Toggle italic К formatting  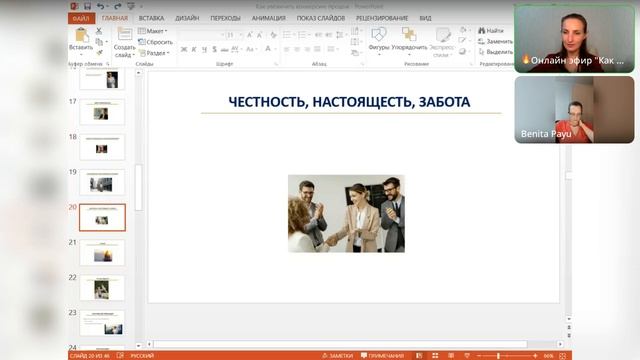click(x=194, y=49)
